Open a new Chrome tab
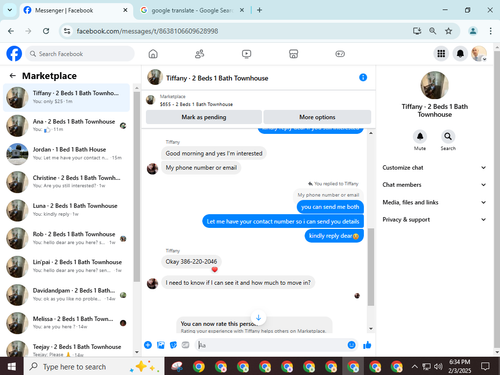The height and width of the screenshot is (375, 500). 259,10
